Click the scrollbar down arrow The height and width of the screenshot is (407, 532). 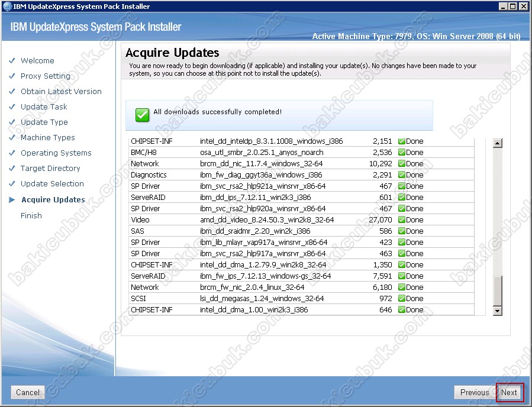pyautogui.click(x=498, y=311)
